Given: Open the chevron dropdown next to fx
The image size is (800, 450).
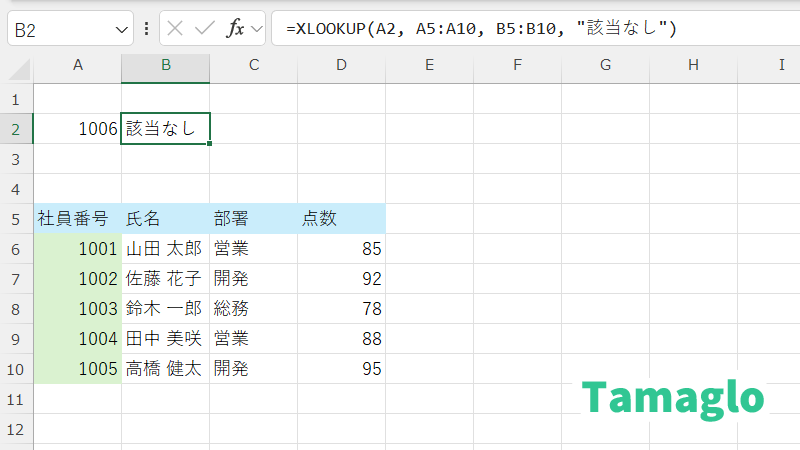Looking at the screenshot, I should pyautogui.click(x=257, y=29).
